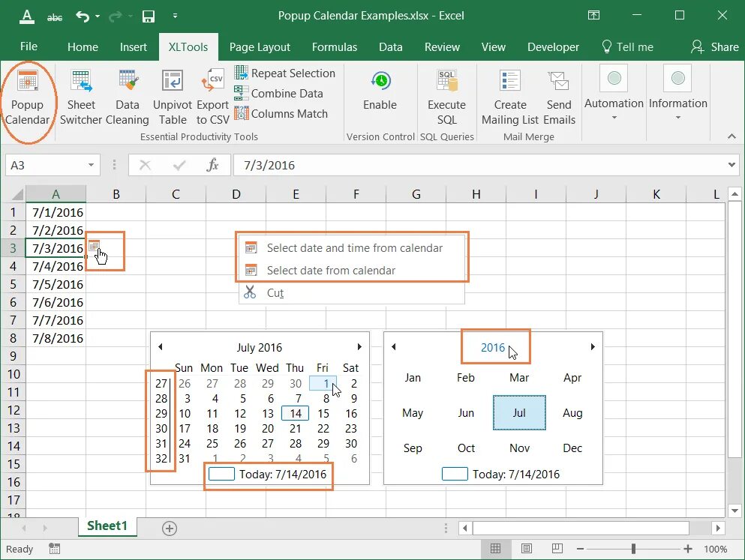Open Send Emails tool
The image size is (745, 560).
559,97
